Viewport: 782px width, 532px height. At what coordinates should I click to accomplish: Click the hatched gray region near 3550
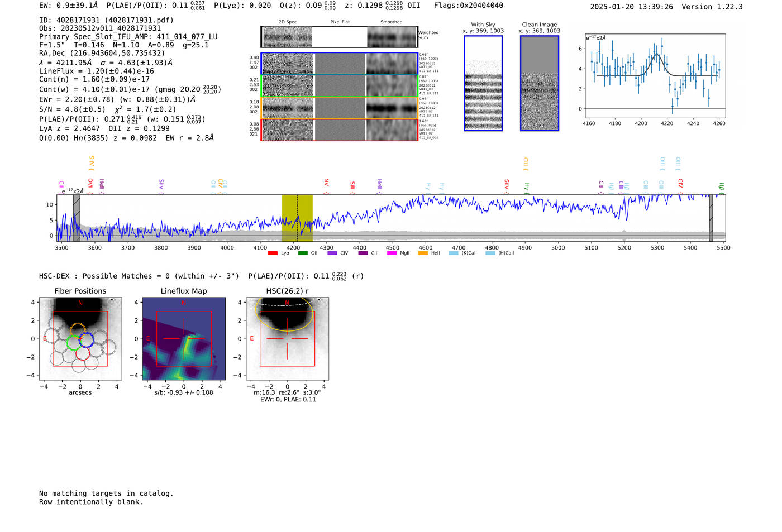coord(77,218)
